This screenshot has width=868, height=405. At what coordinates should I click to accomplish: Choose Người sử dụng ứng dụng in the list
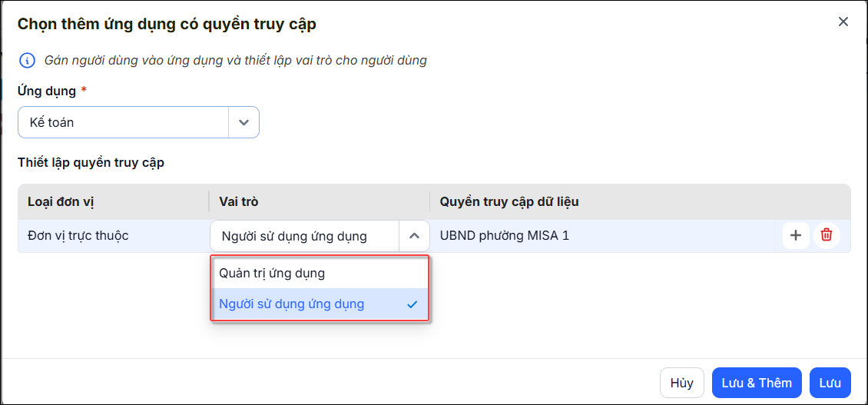point(320,304)
